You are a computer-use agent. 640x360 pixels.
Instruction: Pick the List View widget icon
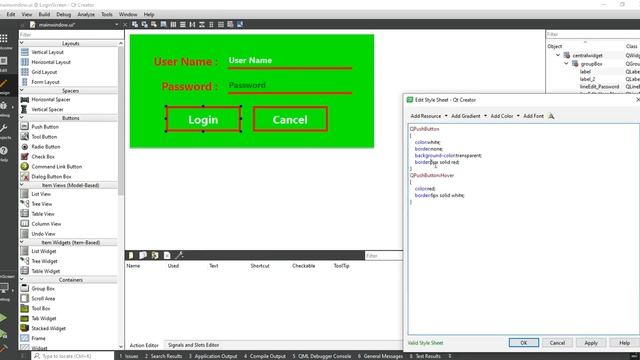24,193
